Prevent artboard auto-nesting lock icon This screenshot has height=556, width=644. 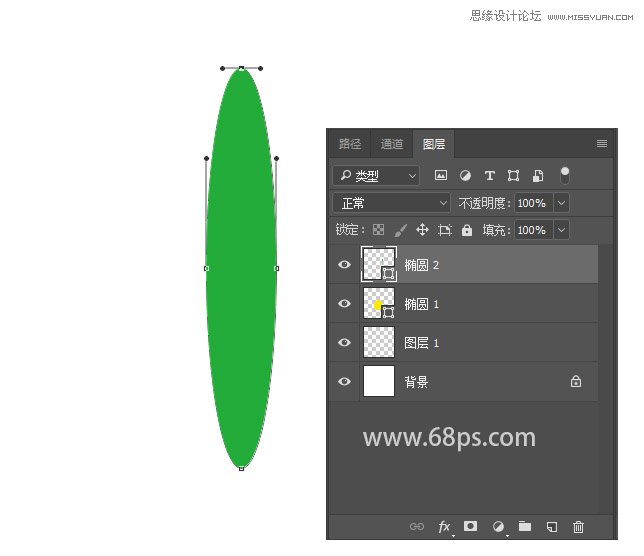coord(444,230)
